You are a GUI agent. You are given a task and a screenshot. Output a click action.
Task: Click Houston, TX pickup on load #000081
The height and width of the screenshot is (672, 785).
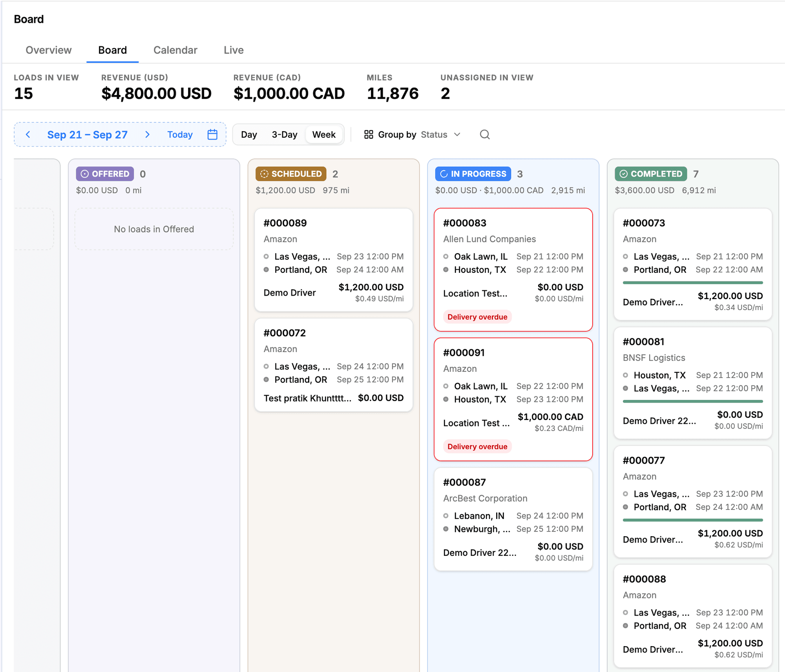coord(659,375)
